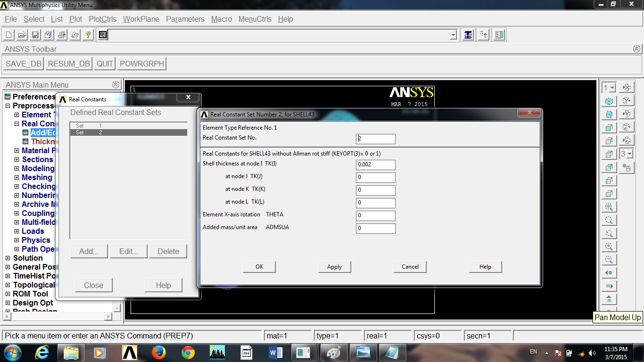Collapse the Preprocessor tree node

click(x=8, y=106)
